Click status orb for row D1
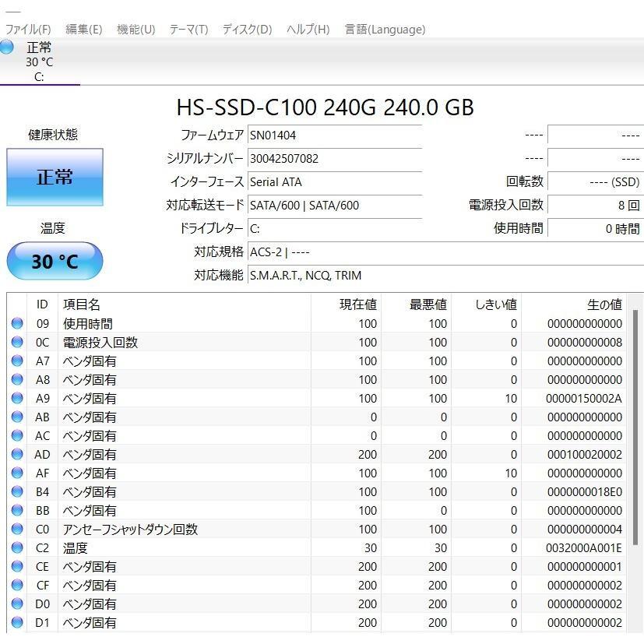This screenshot has width=644, height=644. (x=17, y=623)
